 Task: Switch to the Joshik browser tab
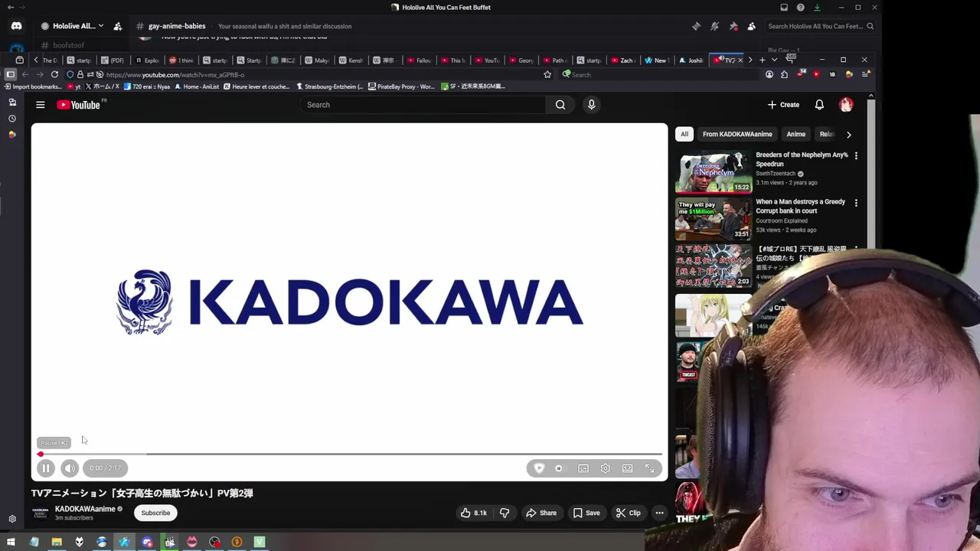click(692, 60)
